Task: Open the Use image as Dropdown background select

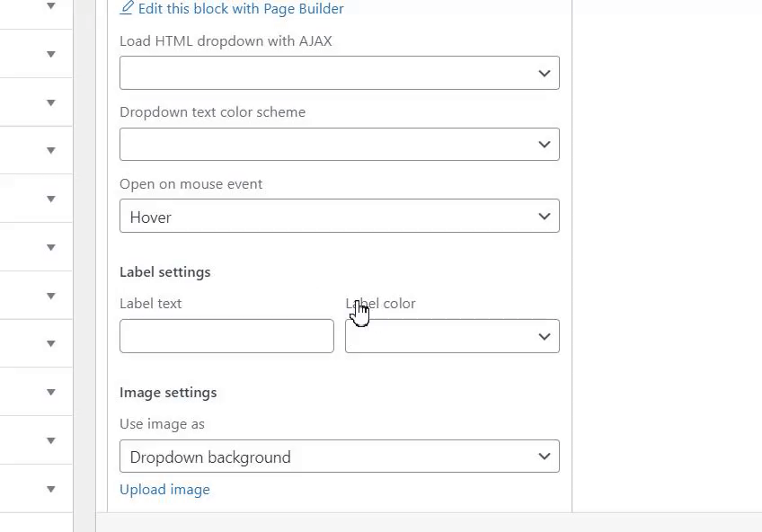Action: 339,457
